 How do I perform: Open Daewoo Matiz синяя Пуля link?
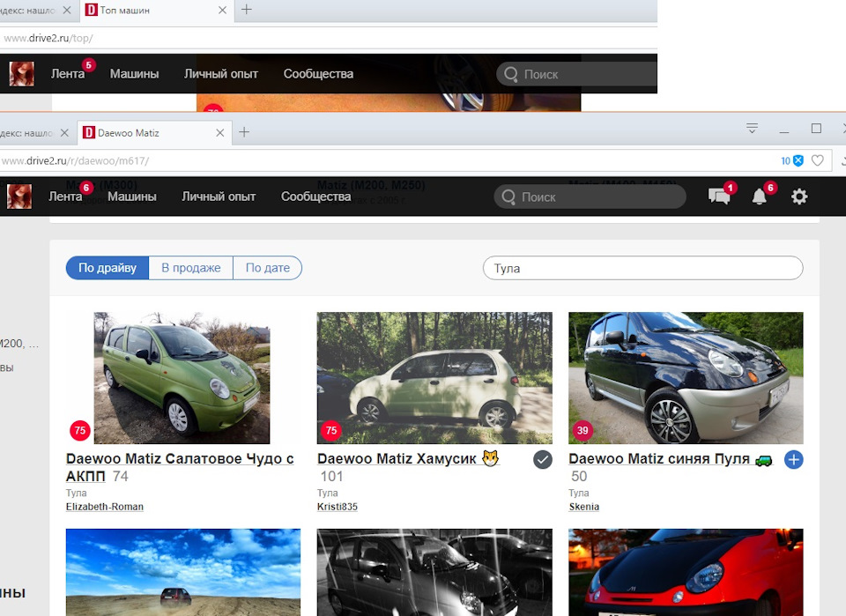(671, 458)
